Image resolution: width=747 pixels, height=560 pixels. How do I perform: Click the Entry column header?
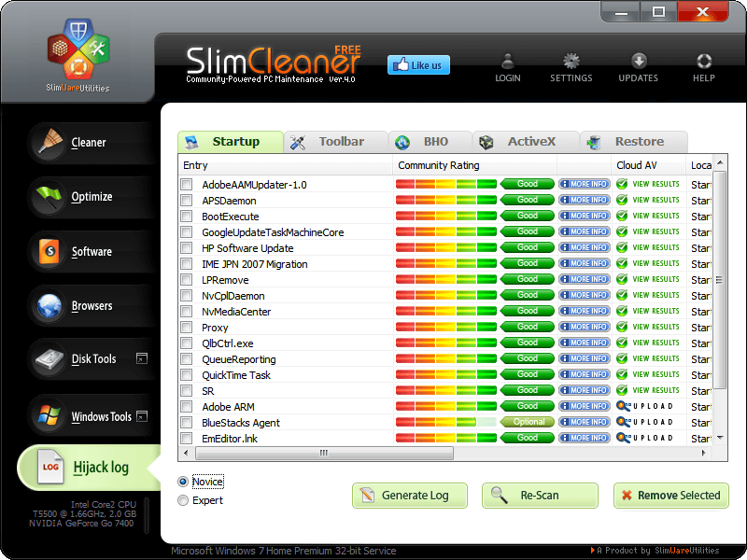pyautogui.click(x=286, y=165)
